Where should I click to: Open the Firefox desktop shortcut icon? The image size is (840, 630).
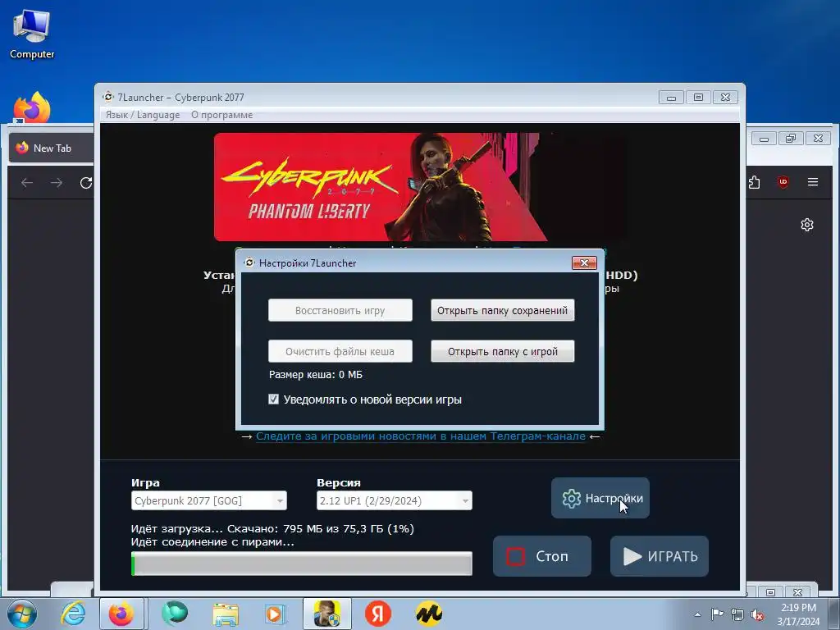pos(32,107)
